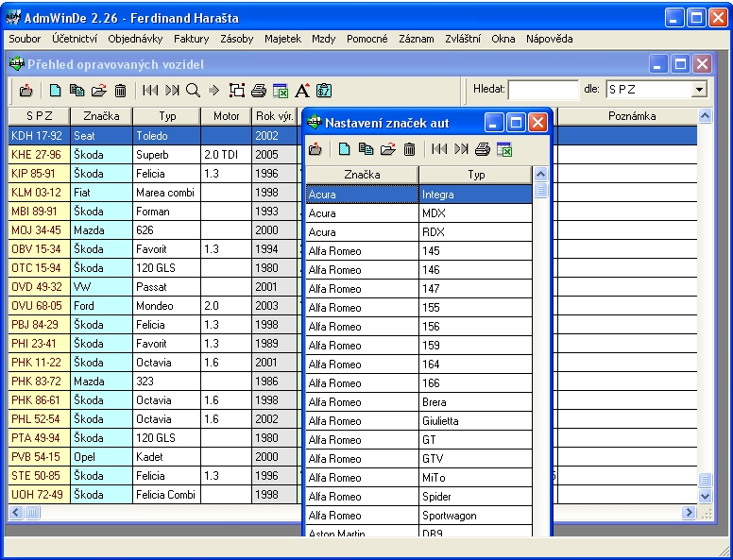Image resolution: width=733 pixels, height=560 pixels.
Task: Click vehicles table horizontal scrollbar left arrow
Action: [16, 513]
